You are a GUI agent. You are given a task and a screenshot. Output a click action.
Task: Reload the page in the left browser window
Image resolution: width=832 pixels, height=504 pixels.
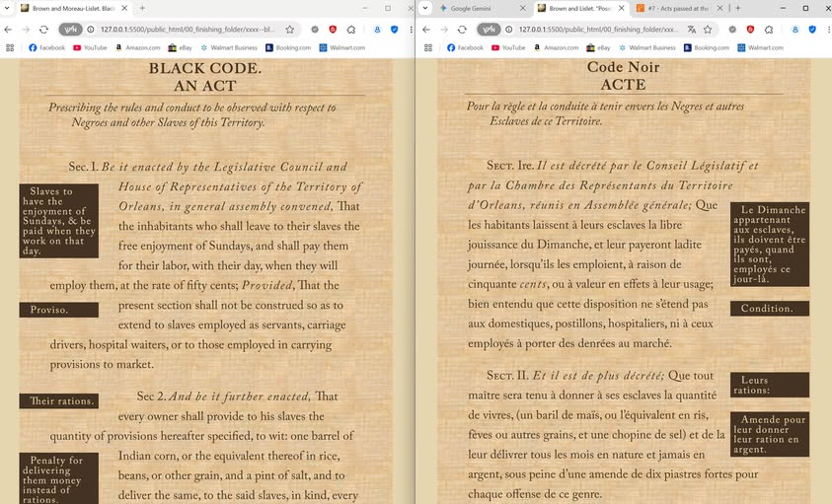(43, 30)
